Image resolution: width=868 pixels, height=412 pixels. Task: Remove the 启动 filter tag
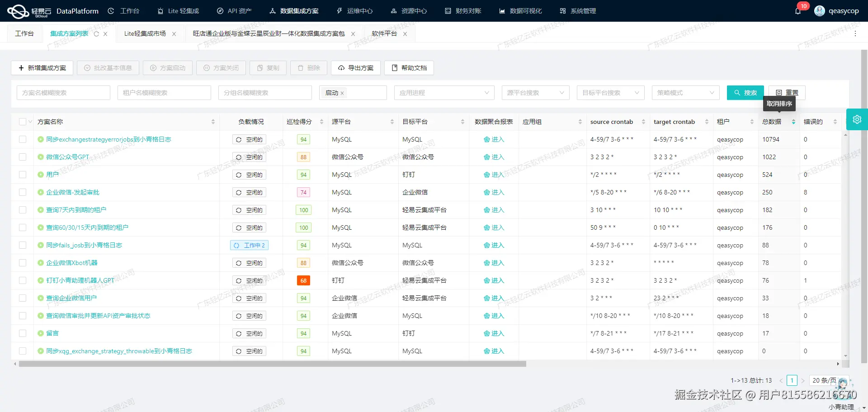coord(342,93)
